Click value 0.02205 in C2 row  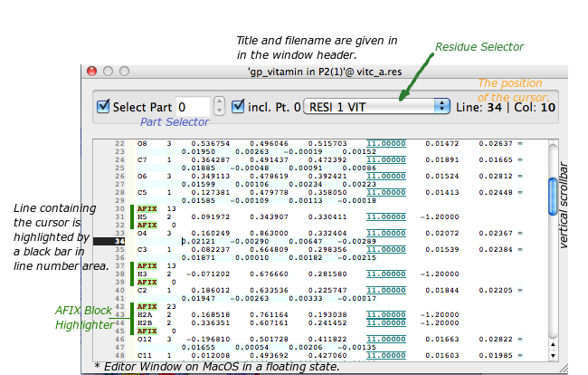tap(496, 290)
